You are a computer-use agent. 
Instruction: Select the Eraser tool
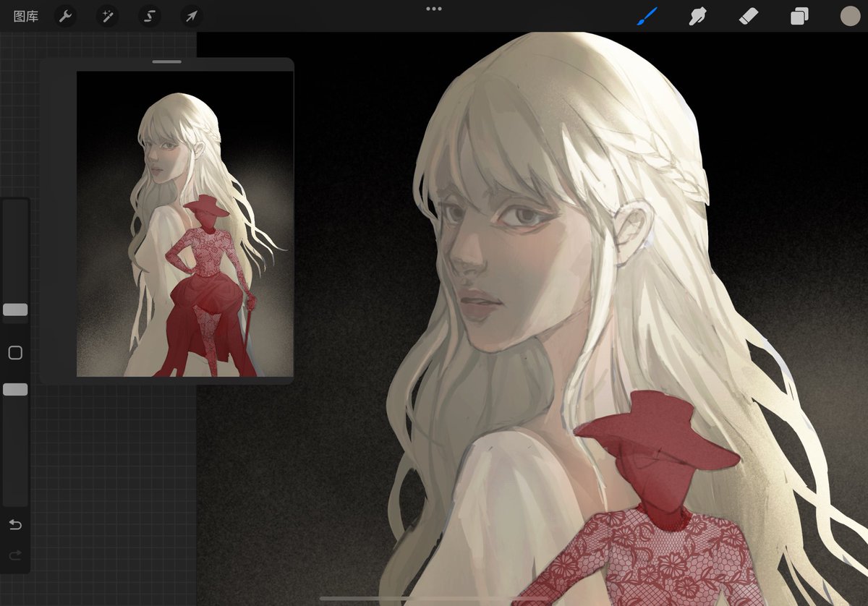pos(748,16)
